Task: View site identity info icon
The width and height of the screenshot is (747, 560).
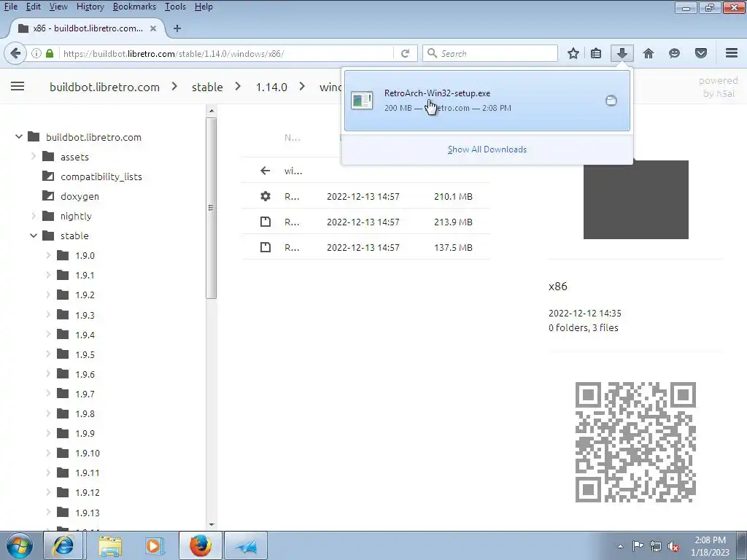Action: (x=36, y=53)
